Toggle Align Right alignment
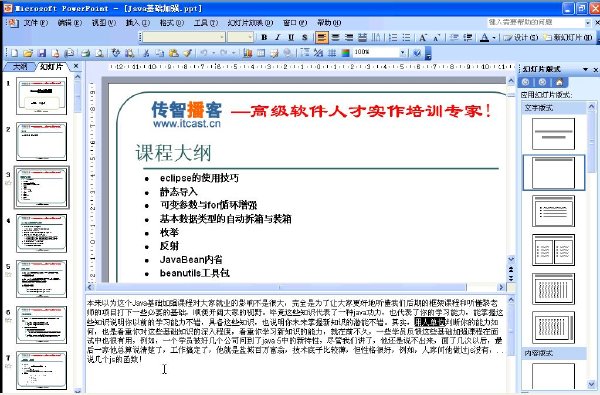 [x=349, y=37]
